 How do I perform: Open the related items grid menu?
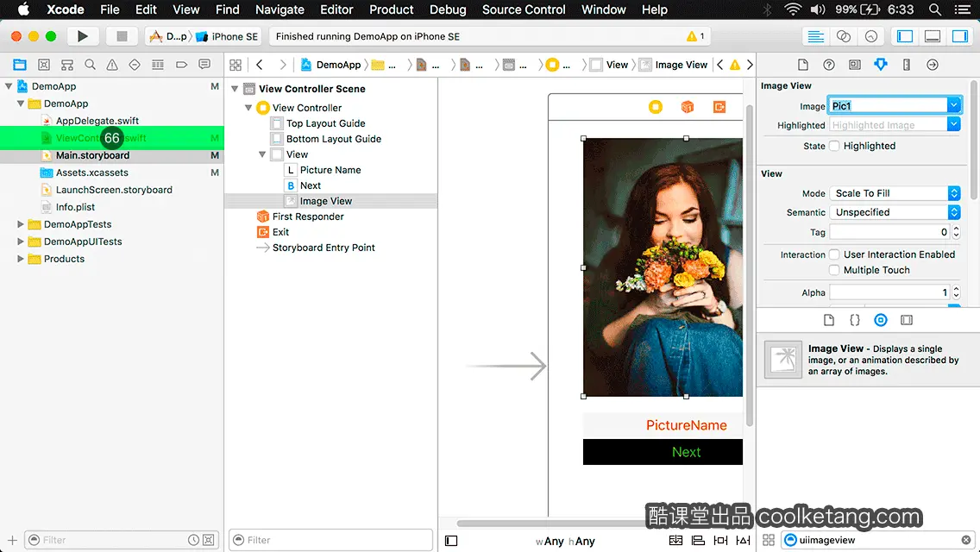coord(236,65)
